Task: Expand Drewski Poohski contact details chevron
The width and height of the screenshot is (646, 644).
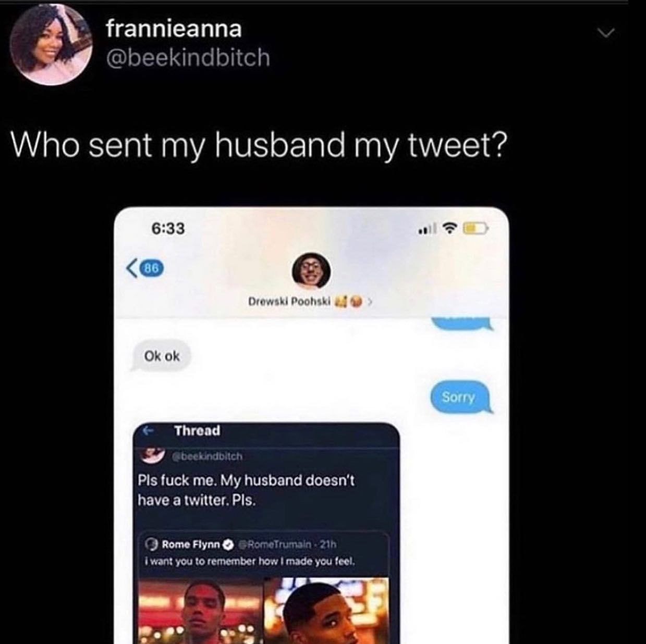Action: [370, 301]
